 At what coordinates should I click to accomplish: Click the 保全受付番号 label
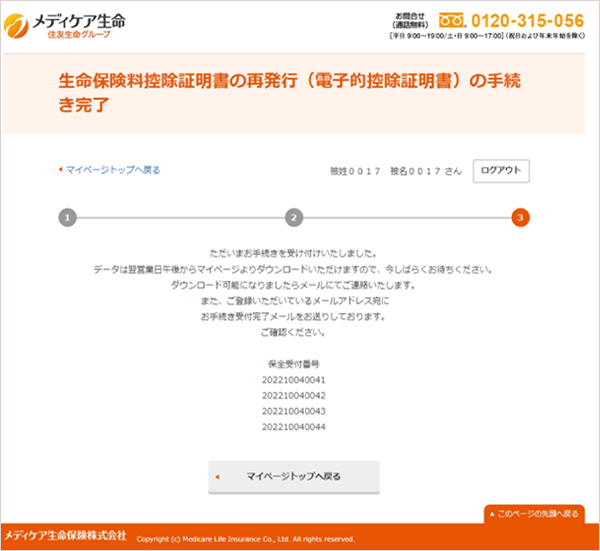click(294, 363)
